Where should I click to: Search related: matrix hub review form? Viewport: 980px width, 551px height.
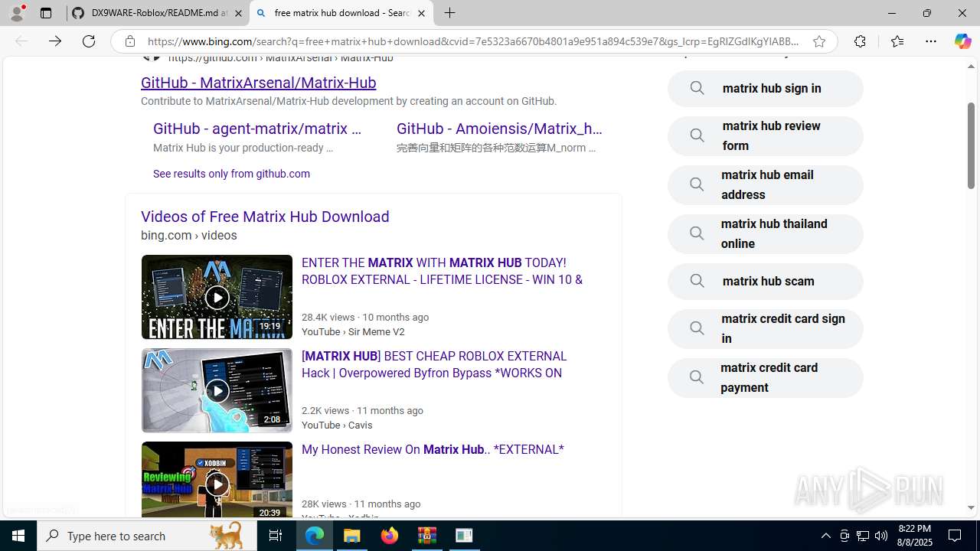point(766,136)
